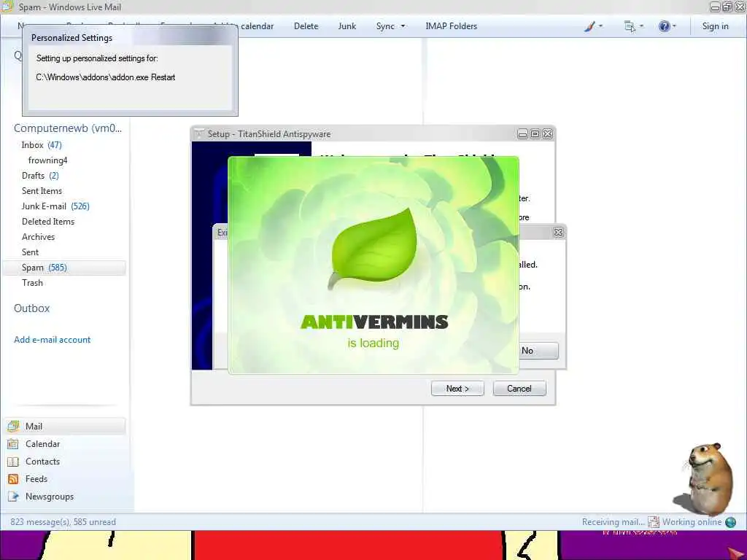747x560 pixels.
Task: Open the Inbox (47) folder
Action: 42,145
